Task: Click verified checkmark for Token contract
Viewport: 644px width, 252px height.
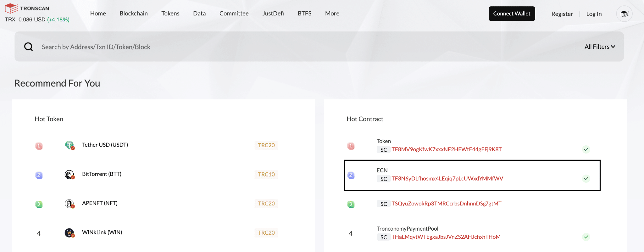Action: pyautogui.click(x=586, y=149)
